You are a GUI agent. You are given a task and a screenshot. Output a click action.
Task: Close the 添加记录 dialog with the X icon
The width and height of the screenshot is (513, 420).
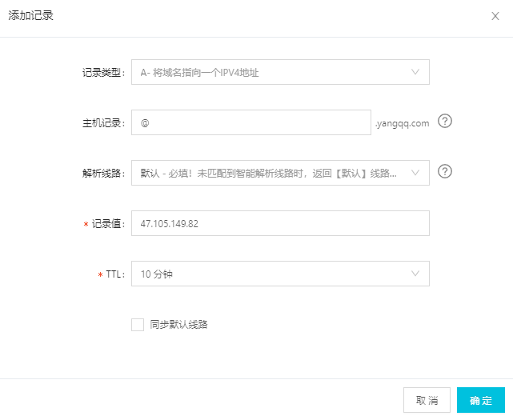point(495,16)
